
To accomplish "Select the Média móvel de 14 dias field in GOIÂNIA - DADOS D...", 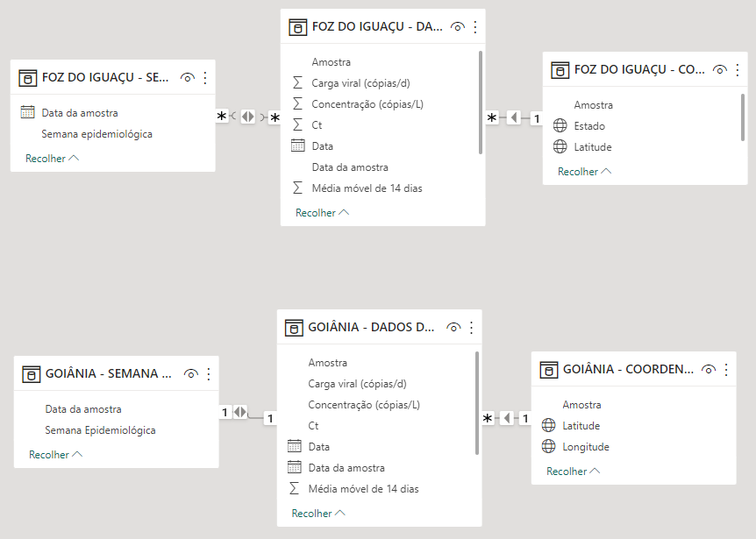I will coord(364,489).
